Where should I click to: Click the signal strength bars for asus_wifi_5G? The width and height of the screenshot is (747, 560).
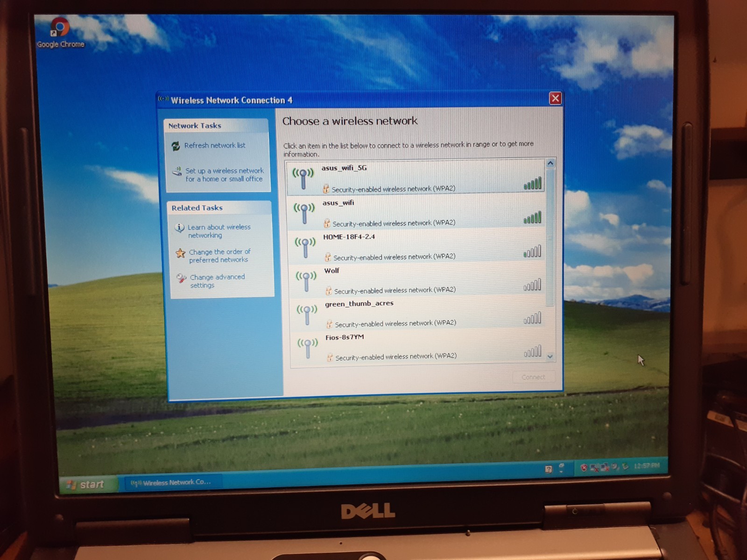[x=533, y=183]
